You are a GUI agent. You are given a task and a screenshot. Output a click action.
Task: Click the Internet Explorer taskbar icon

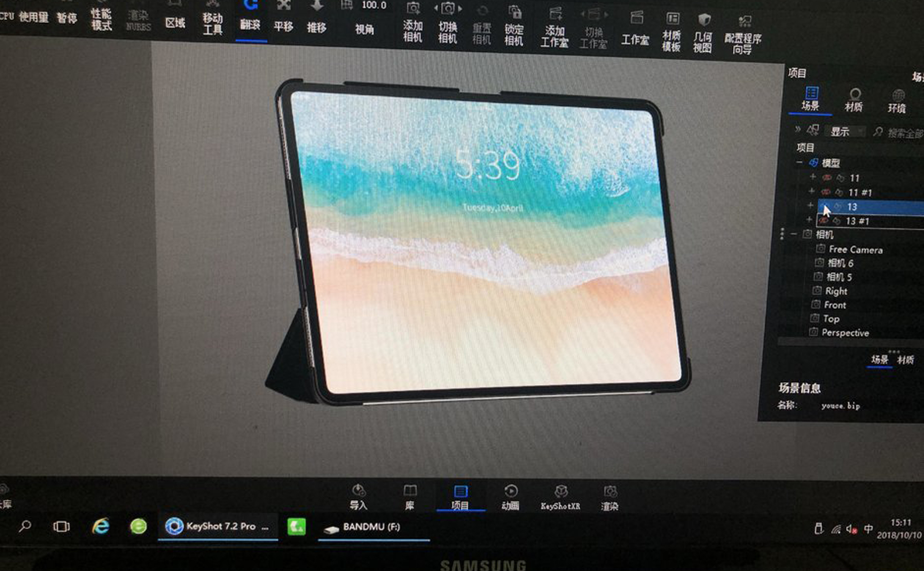point(101,526)
